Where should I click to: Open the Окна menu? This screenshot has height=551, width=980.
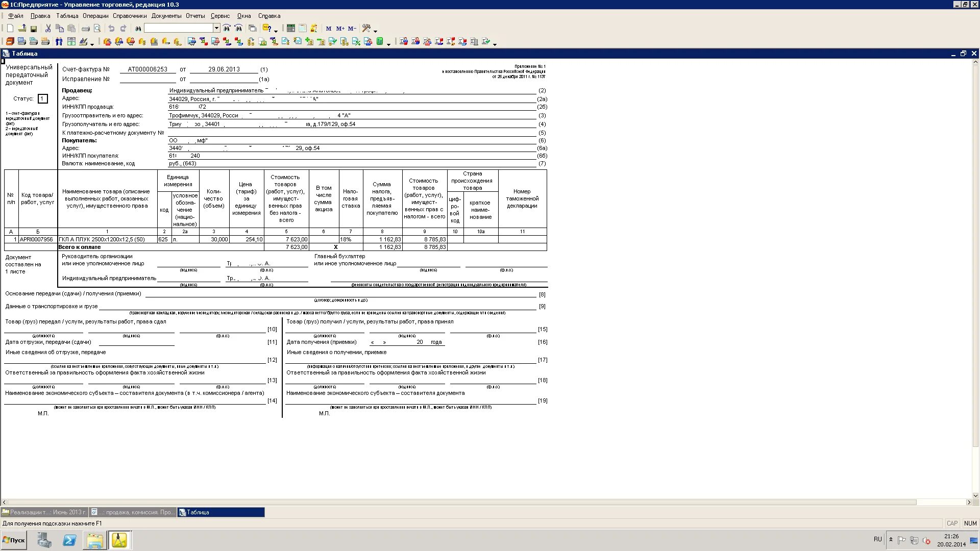[244, 16]
